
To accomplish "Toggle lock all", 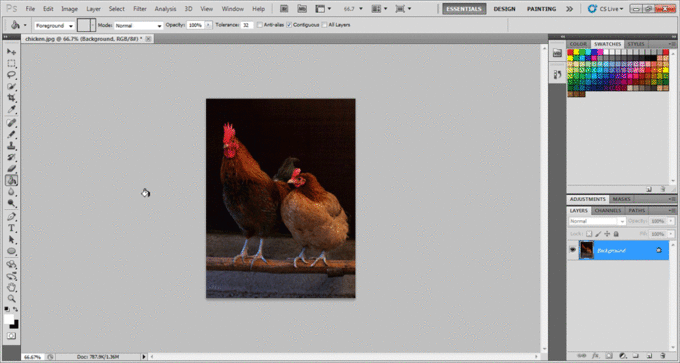I will coord(616,234).
